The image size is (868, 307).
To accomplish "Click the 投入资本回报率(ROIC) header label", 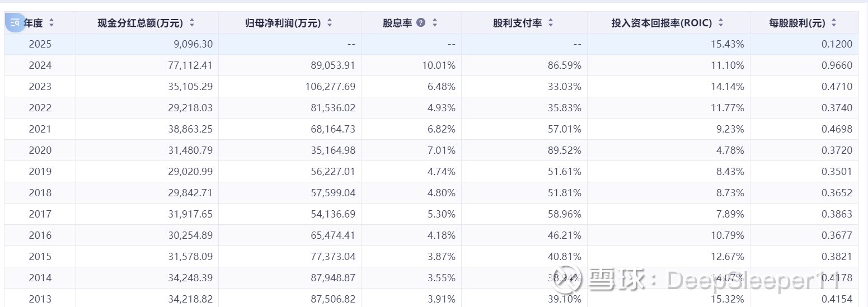I will [x=661, y=23].
